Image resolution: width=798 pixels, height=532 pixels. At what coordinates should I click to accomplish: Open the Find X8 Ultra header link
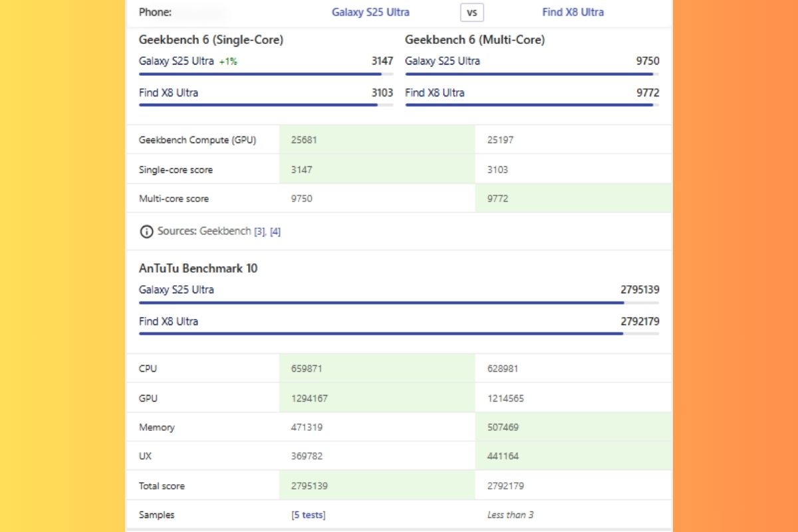[573, 12]
